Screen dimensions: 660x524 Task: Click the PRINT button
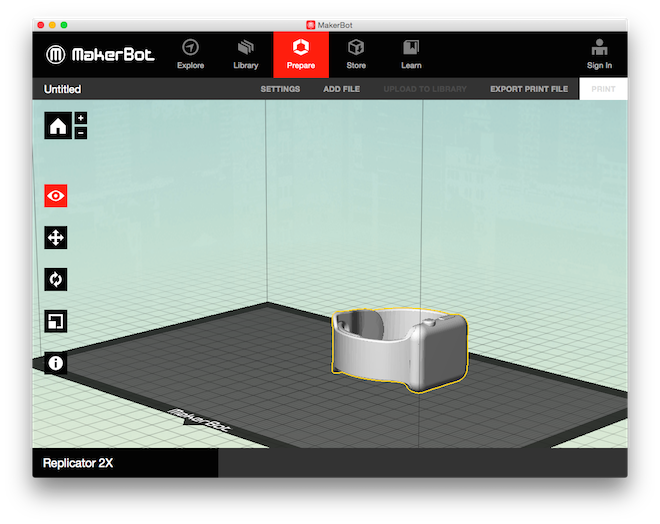pos(603,89)
